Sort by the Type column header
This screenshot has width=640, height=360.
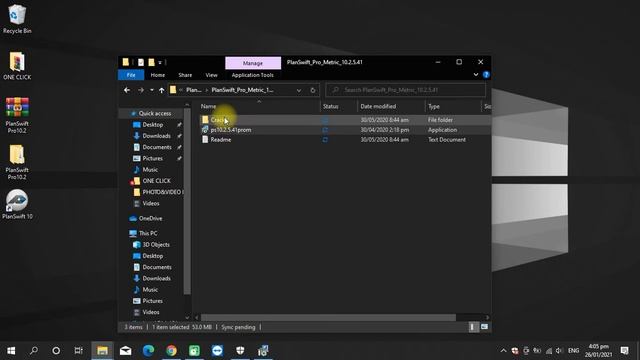453,106
